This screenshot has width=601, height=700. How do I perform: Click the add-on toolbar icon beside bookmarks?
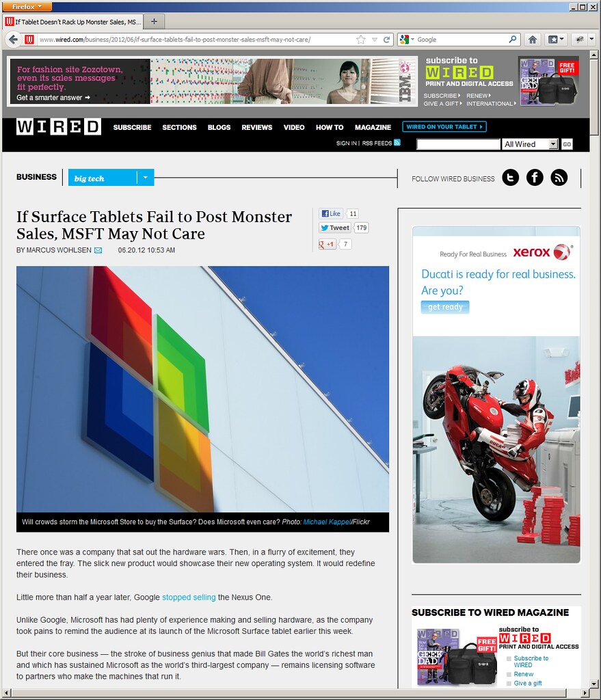580,40
